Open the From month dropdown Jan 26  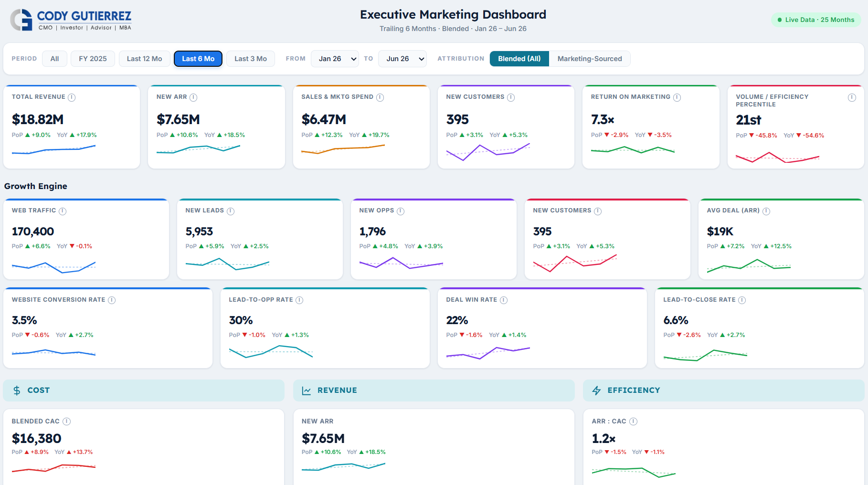click(335, 59)
